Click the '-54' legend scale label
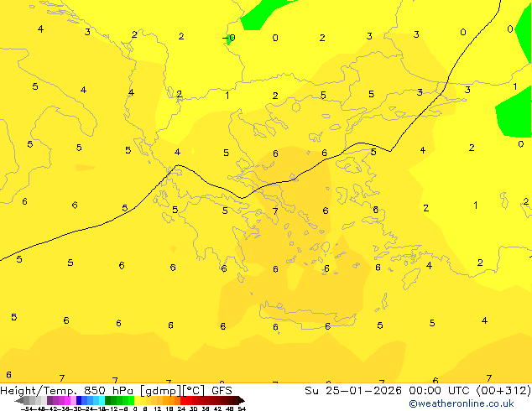Image resolution: width=532 pixels, height=411 pixels. click(x=27, y=408)
